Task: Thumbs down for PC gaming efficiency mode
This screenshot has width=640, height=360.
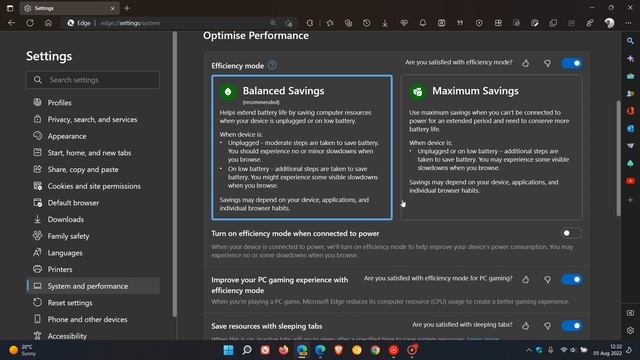Action: [547, 280]
